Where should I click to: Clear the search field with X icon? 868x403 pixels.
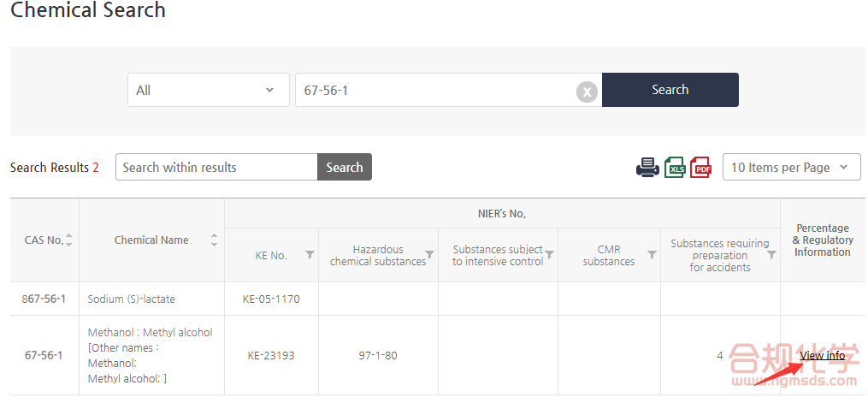pyautogui.click(x=587, y=91)
